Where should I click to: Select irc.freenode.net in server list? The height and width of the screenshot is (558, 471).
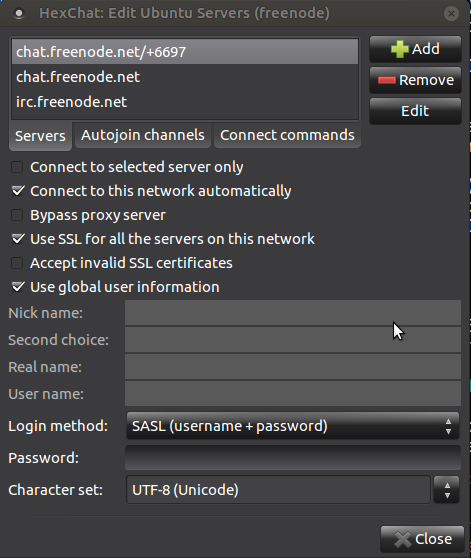[x=185, y=102]
